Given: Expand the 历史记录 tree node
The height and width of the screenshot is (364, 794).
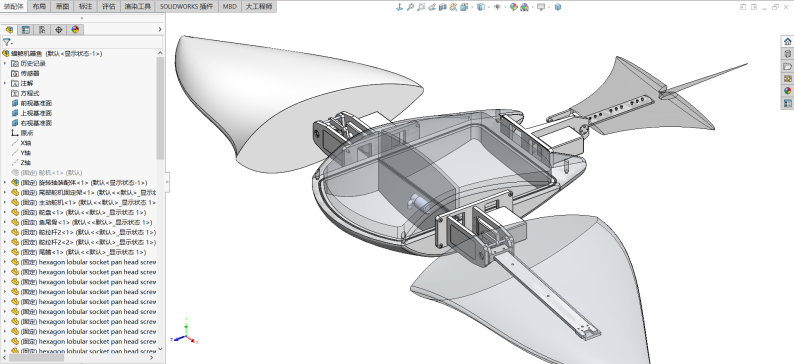Looking at the screenshot, I should point(5,63).
